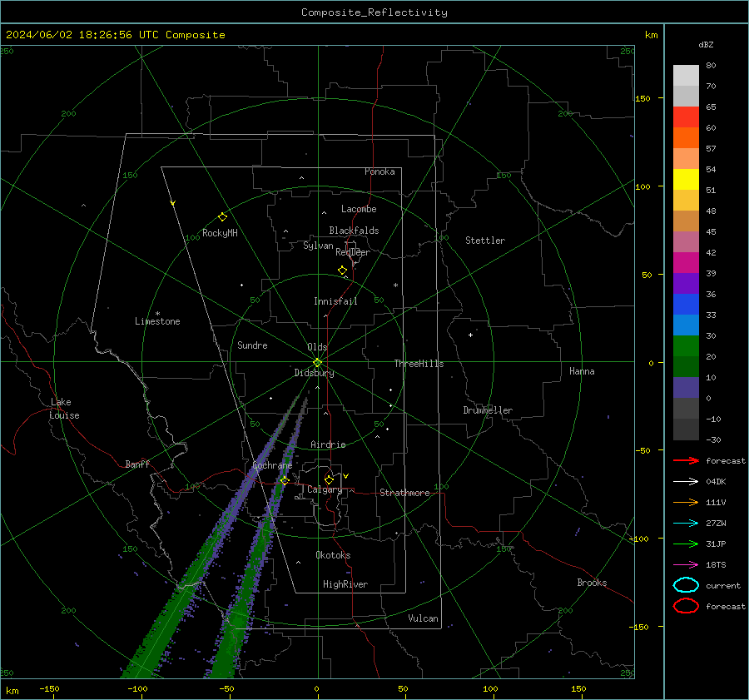Click the Cochrane town label

click(x=272, y=465)
